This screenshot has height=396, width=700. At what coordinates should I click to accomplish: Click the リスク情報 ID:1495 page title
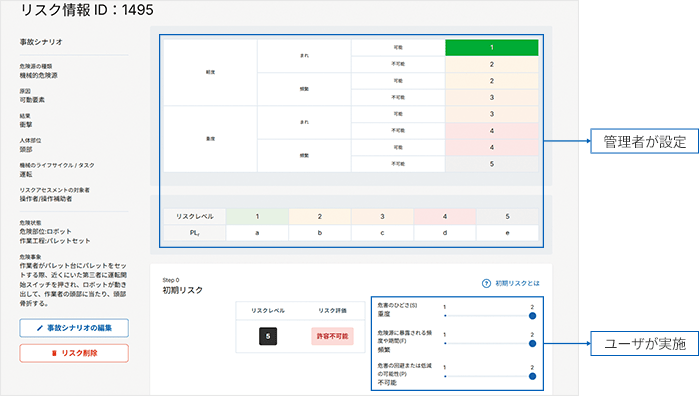[87, 10]
